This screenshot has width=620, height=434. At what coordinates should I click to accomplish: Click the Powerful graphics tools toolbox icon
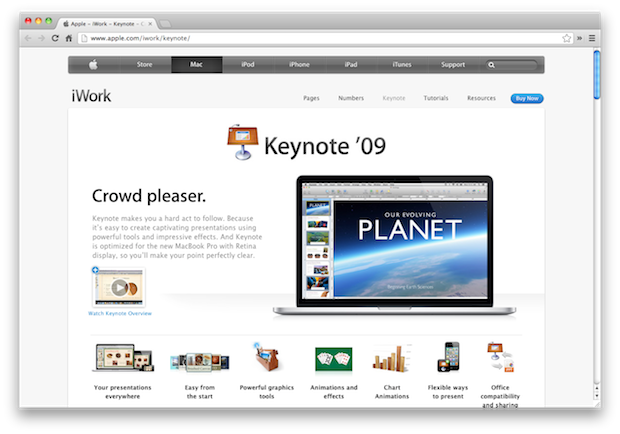[x=267, y=357]
